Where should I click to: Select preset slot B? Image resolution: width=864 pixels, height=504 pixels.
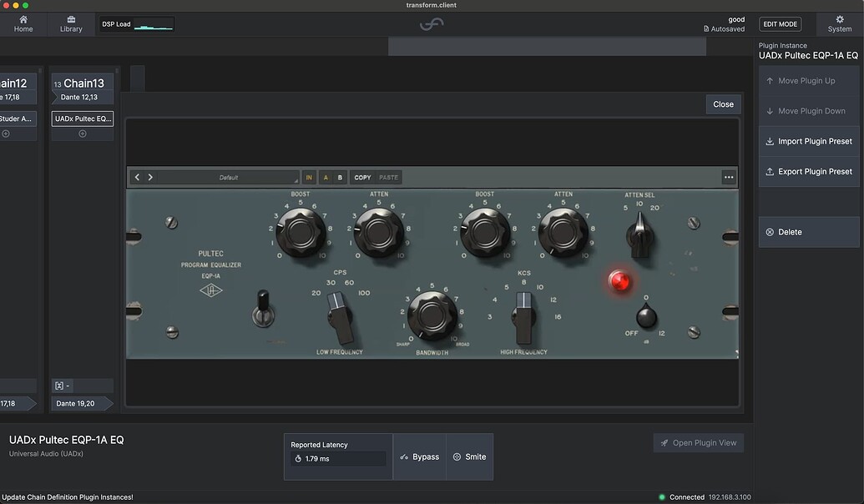coord(340,178)
